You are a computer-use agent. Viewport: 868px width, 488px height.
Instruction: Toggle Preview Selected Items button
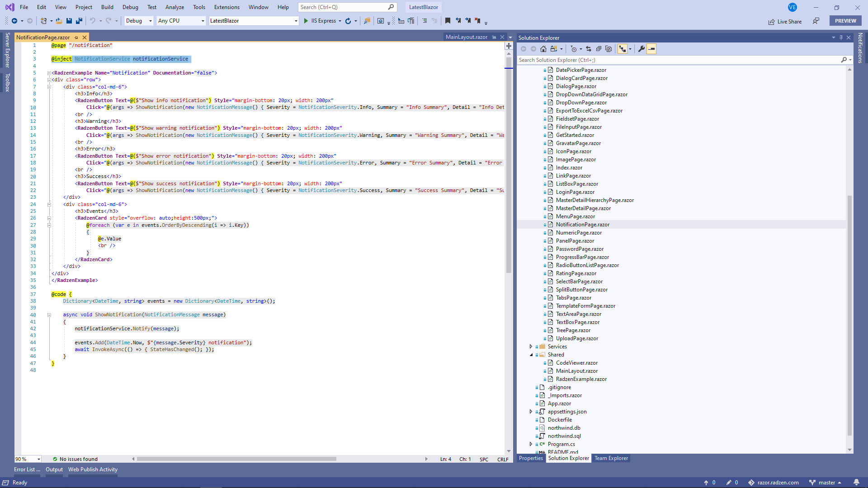tap(651, 49)
